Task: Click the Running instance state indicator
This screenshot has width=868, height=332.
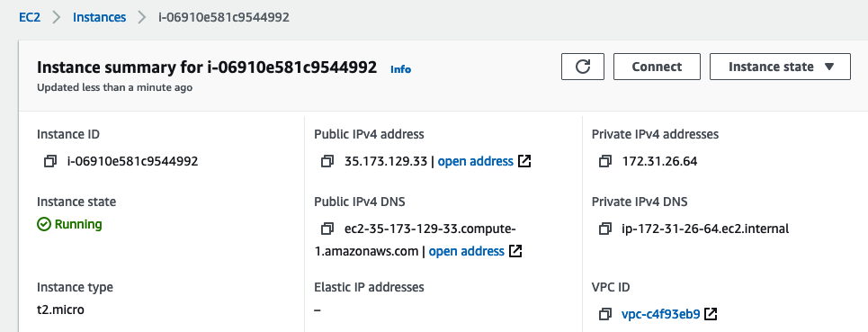Action: (x=70, y=224)
